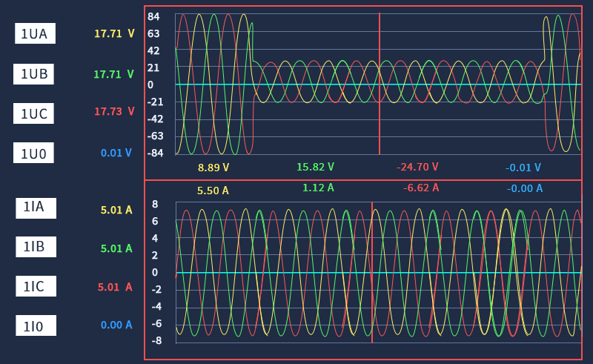Select the 1I0 channel label
The image size is (593, 364).
pyautogui.click(x=36, y=325)
